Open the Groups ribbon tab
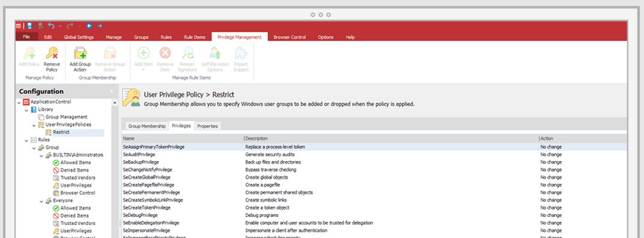 141,37
